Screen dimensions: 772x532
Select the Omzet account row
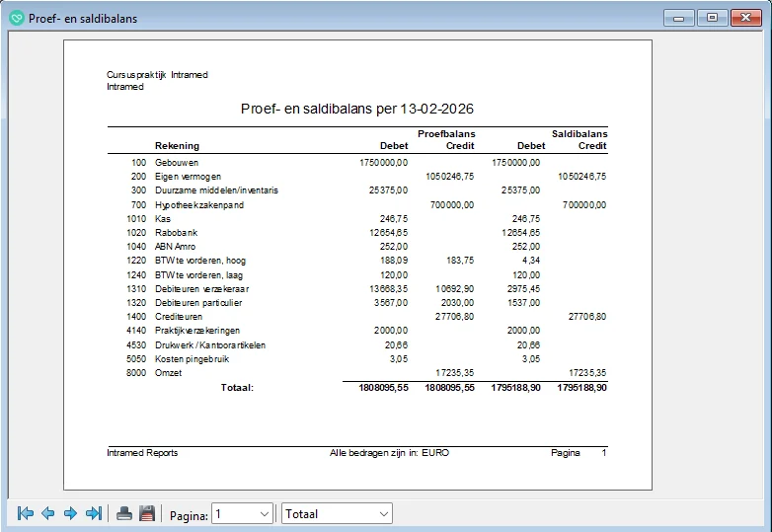(169, 372)
